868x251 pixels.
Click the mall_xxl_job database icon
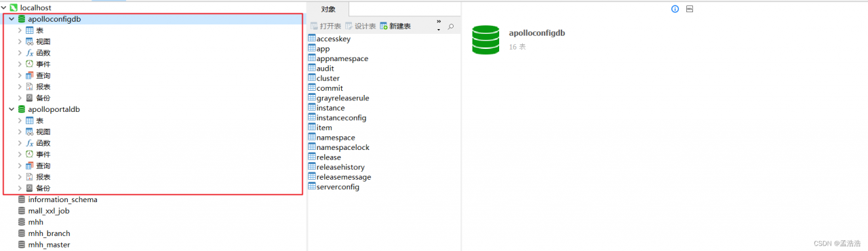click(x=22, y=211)
